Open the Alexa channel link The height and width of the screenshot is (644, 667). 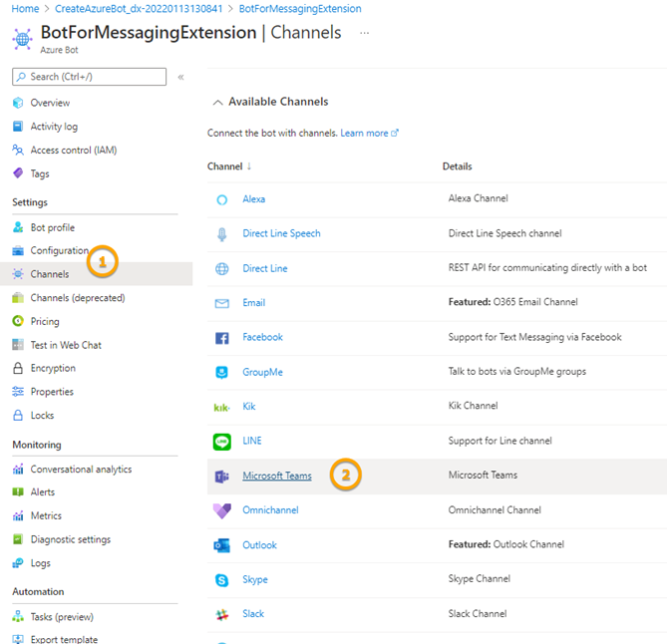click(254, 199)
